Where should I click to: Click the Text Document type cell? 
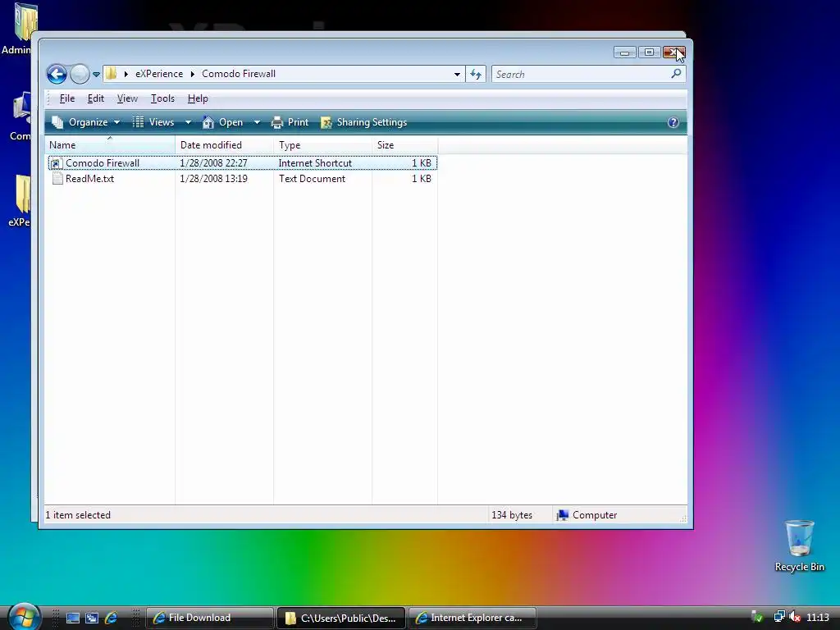tap(312, 178)
